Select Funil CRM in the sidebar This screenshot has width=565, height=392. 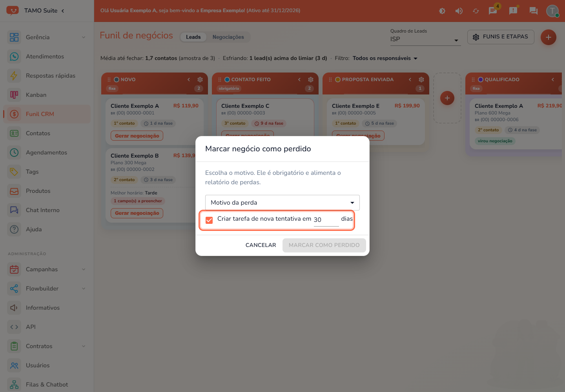tap(47, 114)
